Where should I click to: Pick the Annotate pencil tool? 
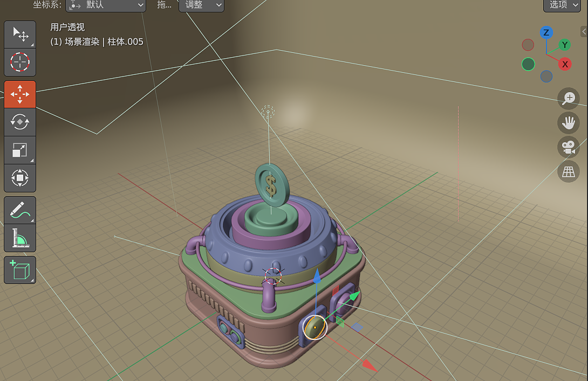(19, 210)
